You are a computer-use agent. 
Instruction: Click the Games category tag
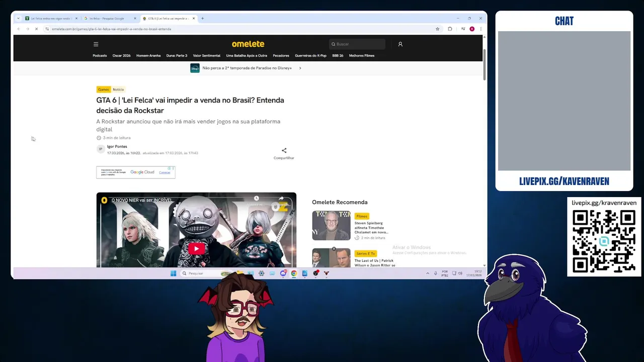pyautogui.click(x=103, y=89)
